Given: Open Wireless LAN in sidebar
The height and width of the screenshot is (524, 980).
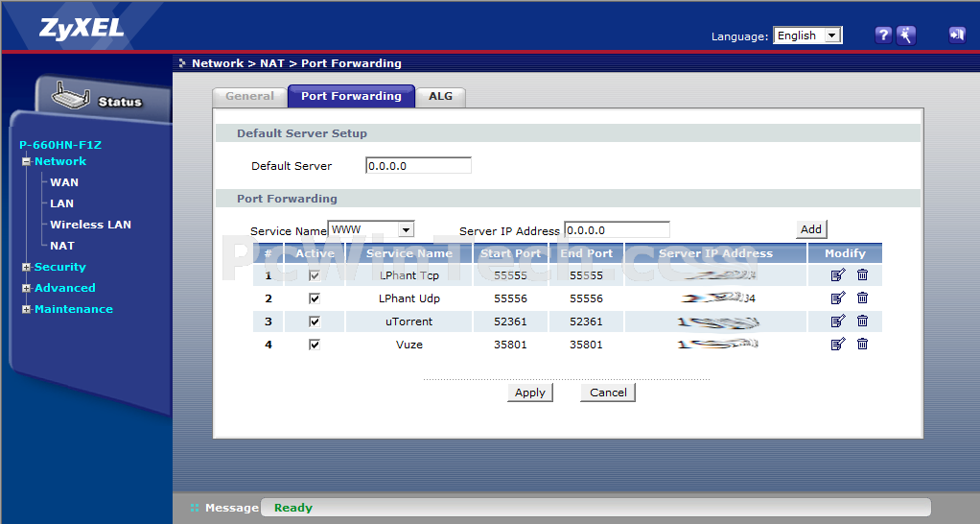Looking at the screenshot, I should 91,225.
